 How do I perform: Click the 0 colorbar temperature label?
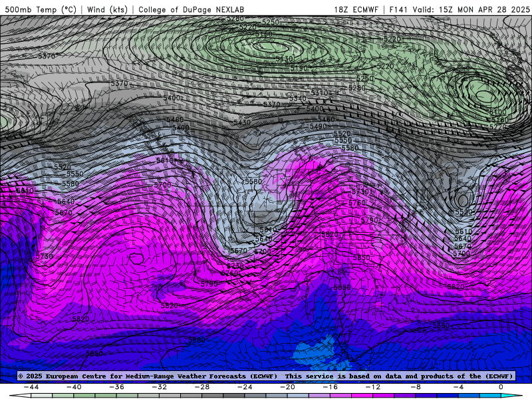point(501,387)
